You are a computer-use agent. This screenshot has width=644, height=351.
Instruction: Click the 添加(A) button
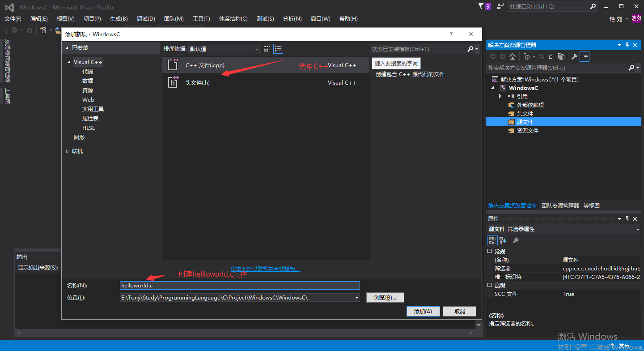click(423, 312)
